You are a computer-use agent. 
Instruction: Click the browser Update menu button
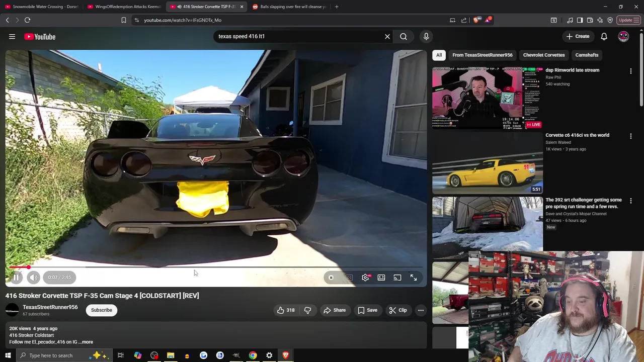click(629, 20)
